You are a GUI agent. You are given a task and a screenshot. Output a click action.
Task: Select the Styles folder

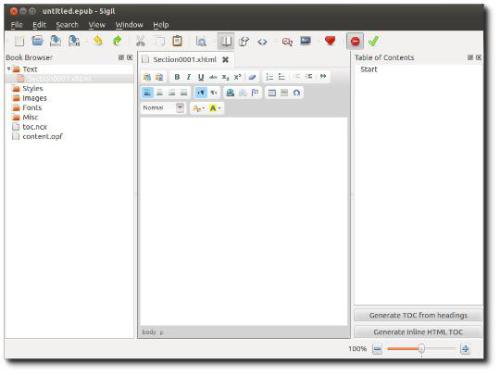33,88
